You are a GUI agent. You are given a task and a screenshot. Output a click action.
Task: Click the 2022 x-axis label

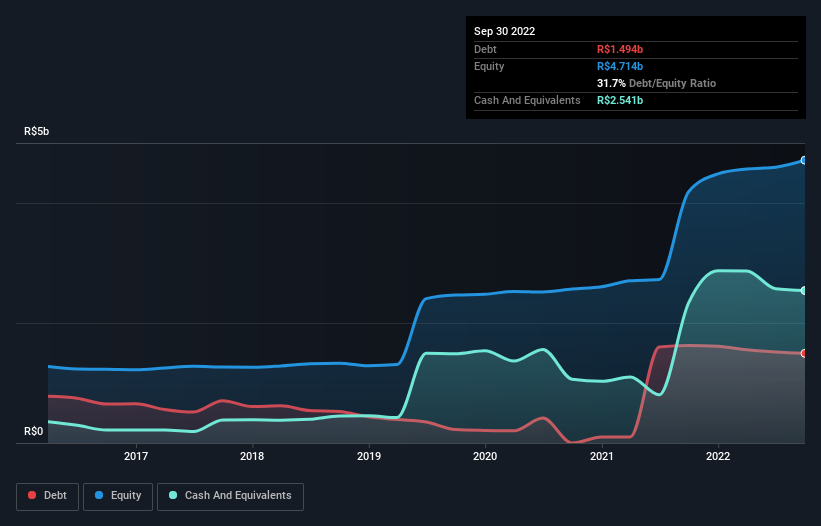pyautogui.click(x=718, y=456)
